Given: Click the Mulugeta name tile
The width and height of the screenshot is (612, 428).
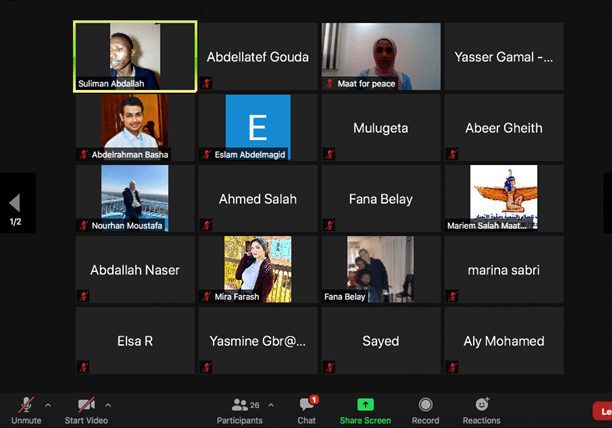Looking at the screenshot, I should tap(381, 128).
